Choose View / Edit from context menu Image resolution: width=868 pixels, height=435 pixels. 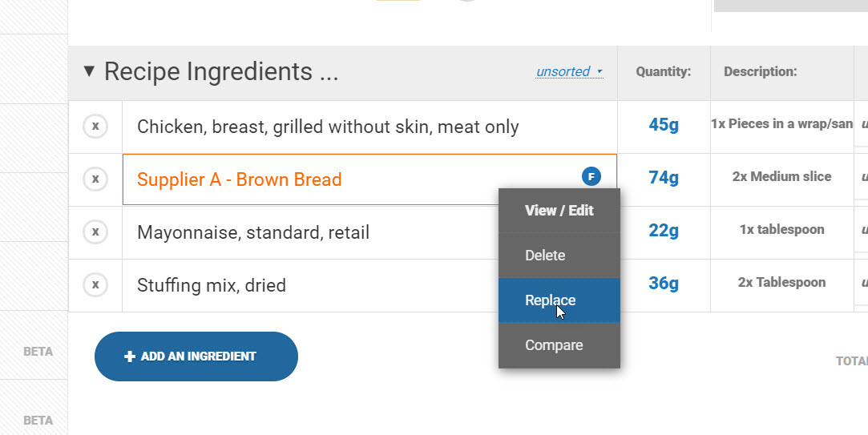point(559,211)
